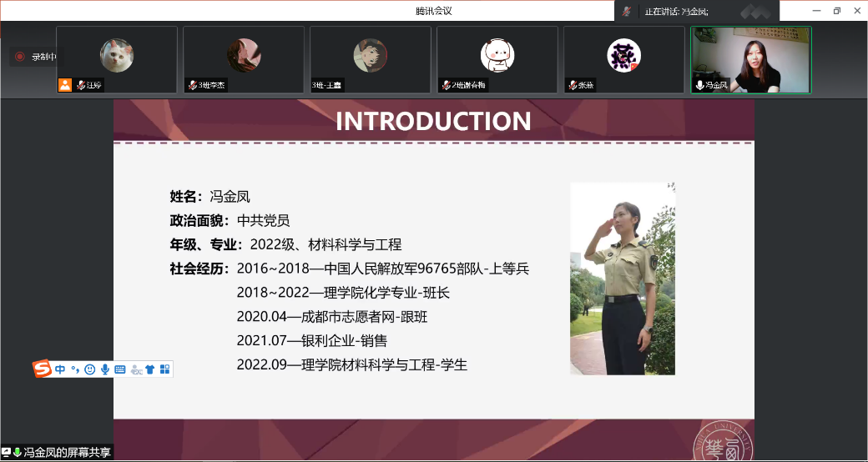Click participant tile 2班谢春梅
The width and height of the screenshot is (868, 462).
[497, 59]
